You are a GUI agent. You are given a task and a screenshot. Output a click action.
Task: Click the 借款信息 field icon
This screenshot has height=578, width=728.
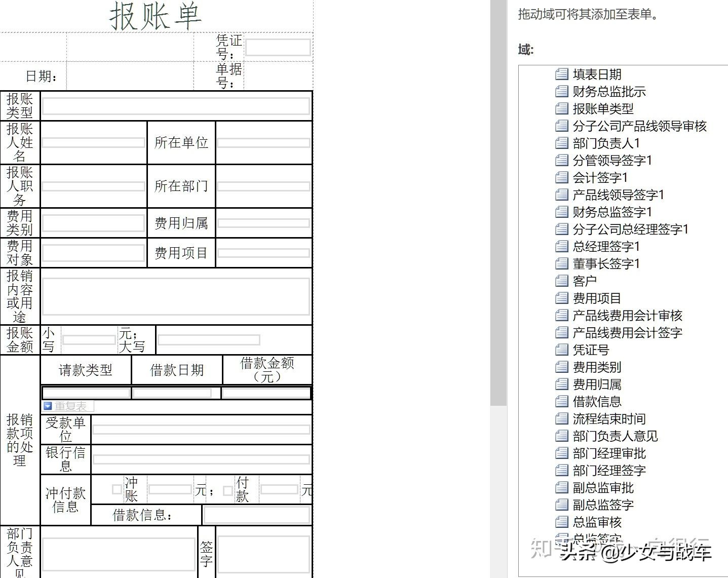[x=562, y=401]
